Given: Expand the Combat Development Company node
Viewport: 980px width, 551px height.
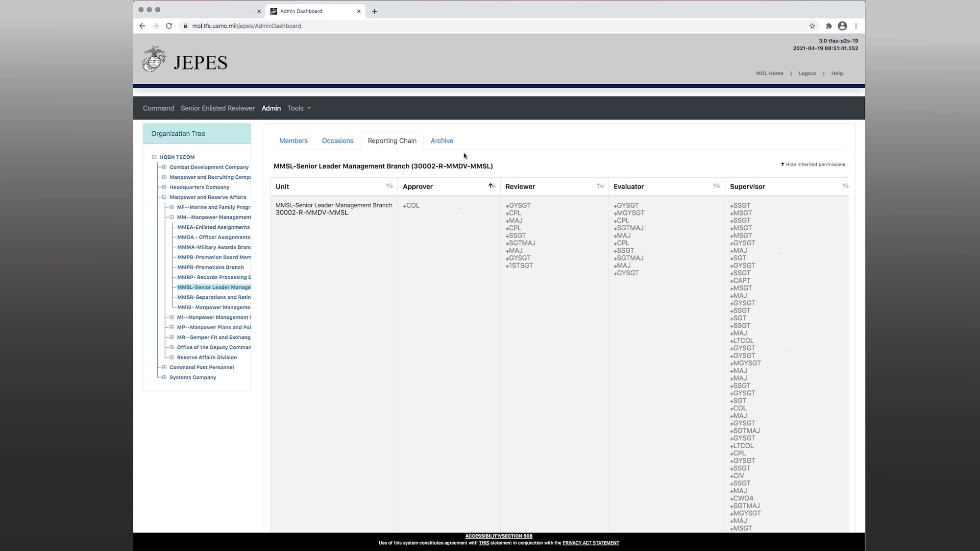Looking at the screenshot, I should [164, 167].
